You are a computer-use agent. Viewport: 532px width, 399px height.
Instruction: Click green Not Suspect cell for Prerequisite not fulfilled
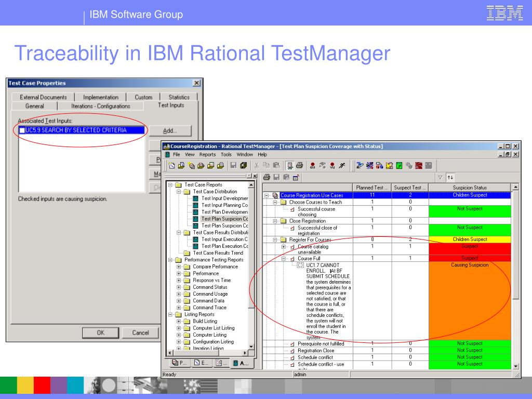(x=470, y=343)
